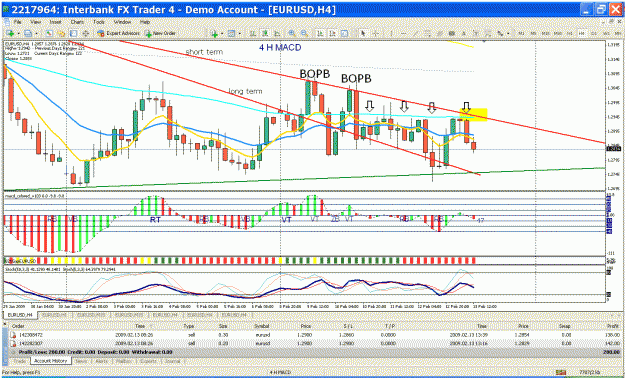Switch timeframe to M15
625x378 pixels.
[x=545, y=33]
